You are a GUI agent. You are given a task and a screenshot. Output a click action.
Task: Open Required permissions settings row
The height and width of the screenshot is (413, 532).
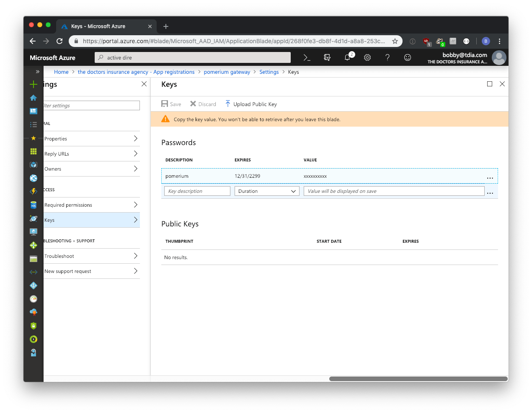(x=92, y=205)
